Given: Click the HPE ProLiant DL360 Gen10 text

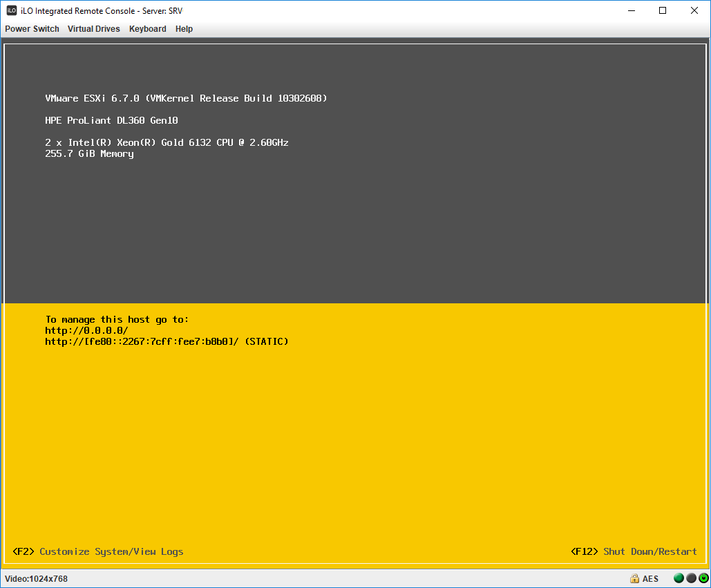Looking at the screenshot, I should pyautogui.click(x=111, y=121).
